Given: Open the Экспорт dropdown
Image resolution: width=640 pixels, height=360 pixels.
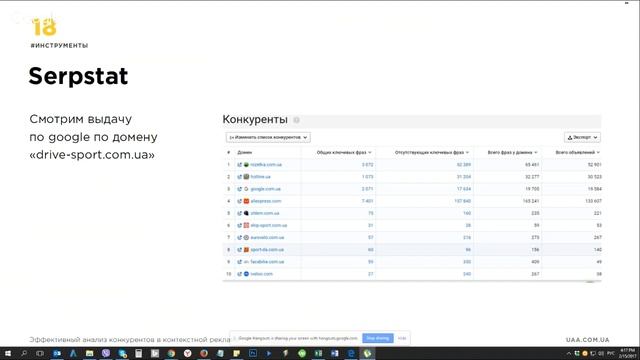Looking at the screenshot, I should (x=582, y=138).
